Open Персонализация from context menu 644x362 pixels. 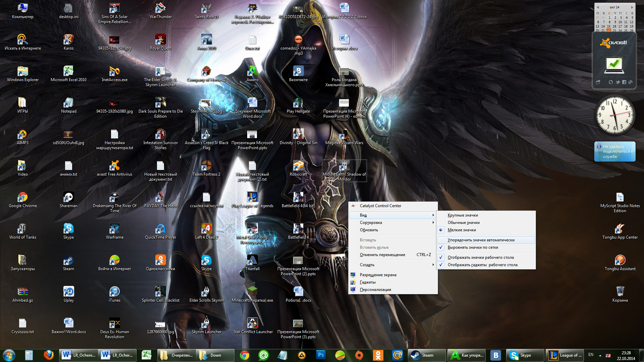[x=393, y=290]
